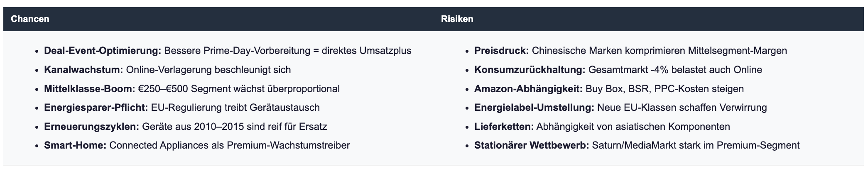Screen dimensions: 868x171
Task: Click the Mittelklasse-Boom bullet entry
Action: coord(89,89)
